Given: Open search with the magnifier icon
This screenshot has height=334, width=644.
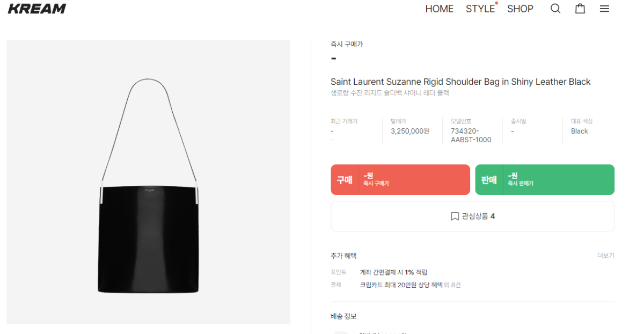Looking at the screenshot, I should coord(555,9).
